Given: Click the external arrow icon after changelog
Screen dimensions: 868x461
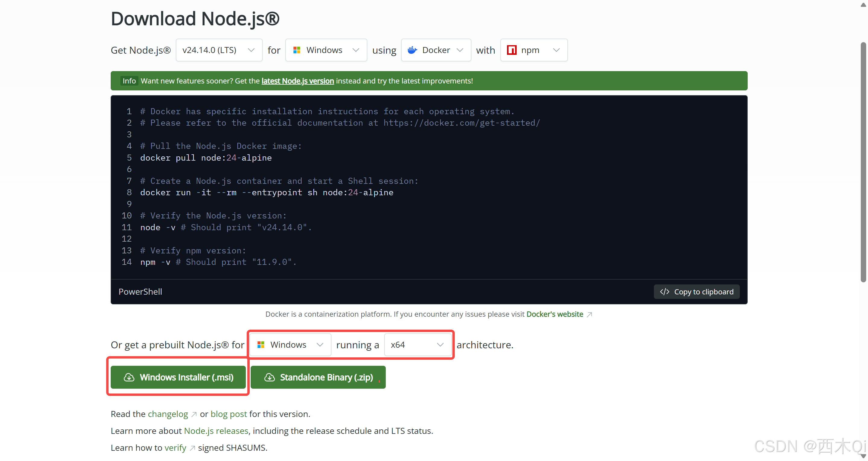Looking at the screenshot, I should click(194, 415).
